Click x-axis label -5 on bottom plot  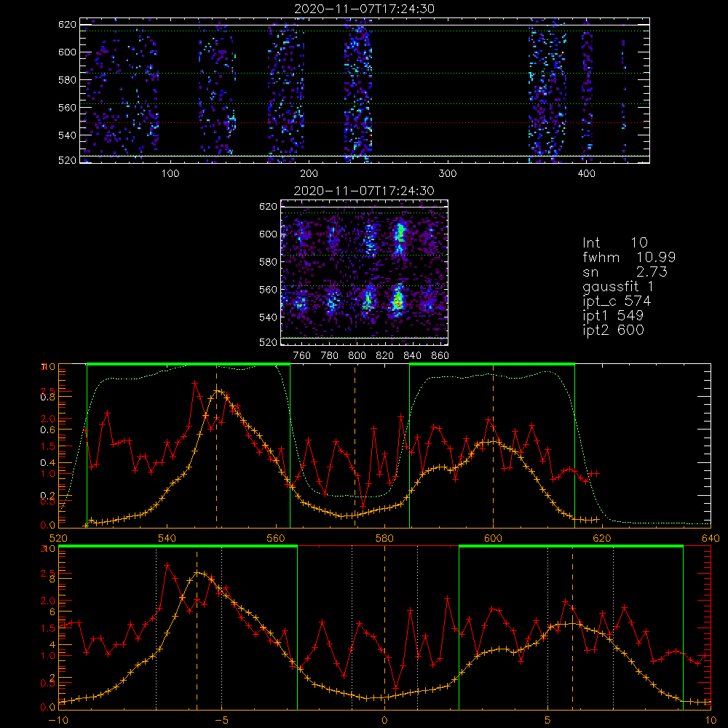(222, 720)
